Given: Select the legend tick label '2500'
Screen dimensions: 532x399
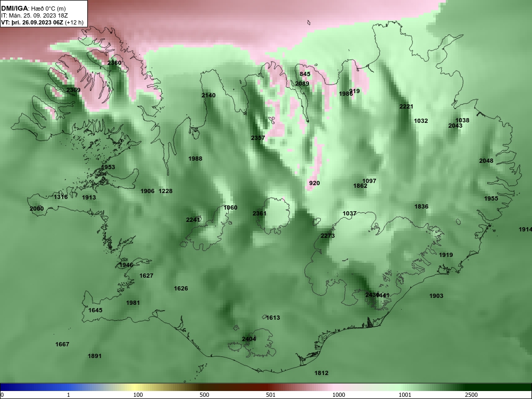Looking at the screenshot, I should pos(471,395).
